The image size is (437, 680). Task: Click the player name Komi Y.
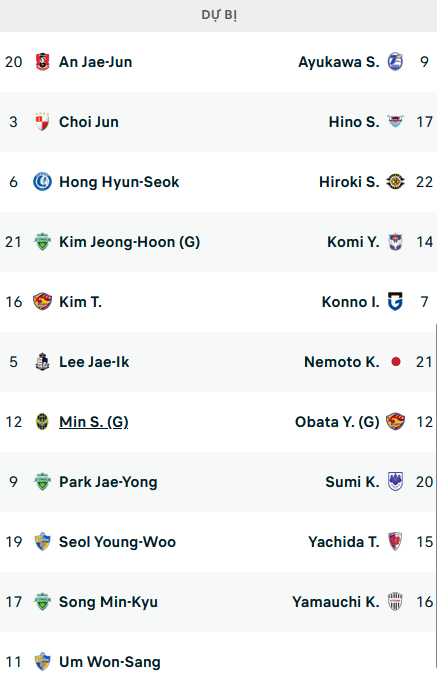[353, 242]
